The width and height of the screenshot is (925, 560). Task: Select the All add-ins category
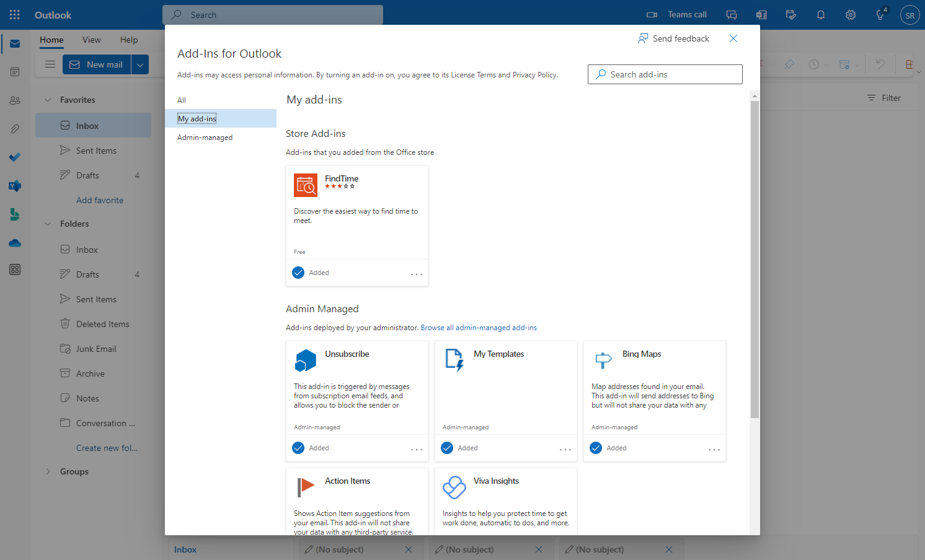(221, 100)
